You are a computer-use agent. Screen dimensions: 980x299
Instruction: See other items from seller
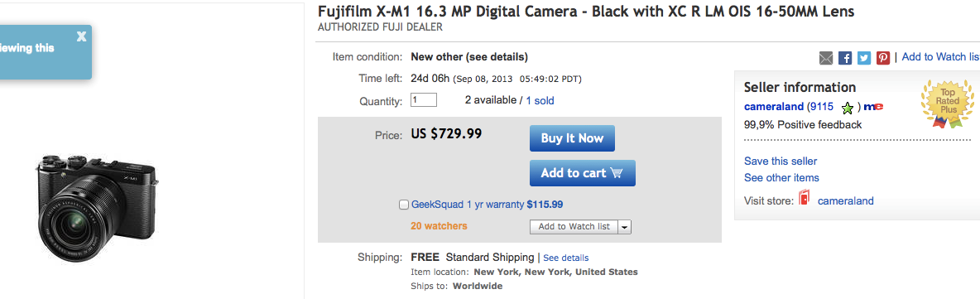point(781,177)
